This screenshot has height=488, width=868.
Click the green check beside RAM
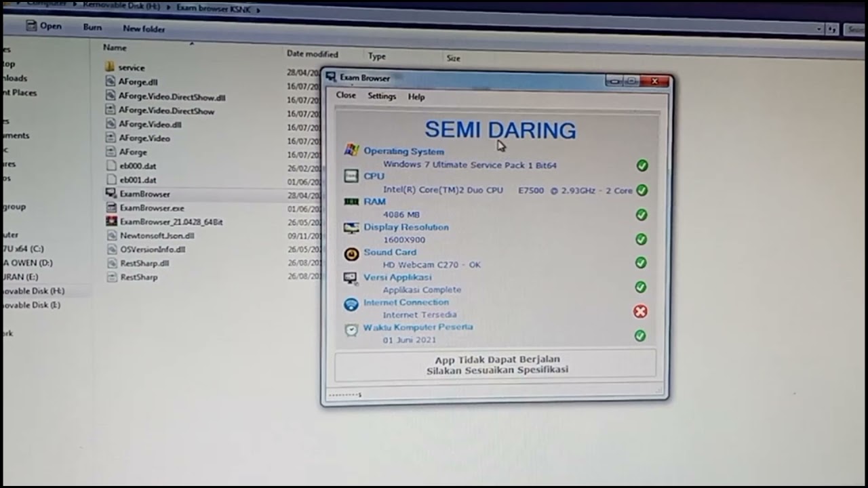(x=642, y=215)
